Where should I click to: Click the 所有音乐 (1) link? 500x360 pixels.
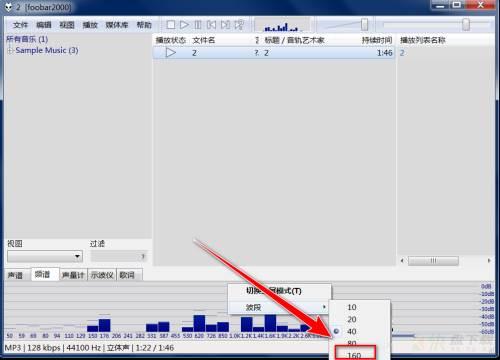coord(27,39)
